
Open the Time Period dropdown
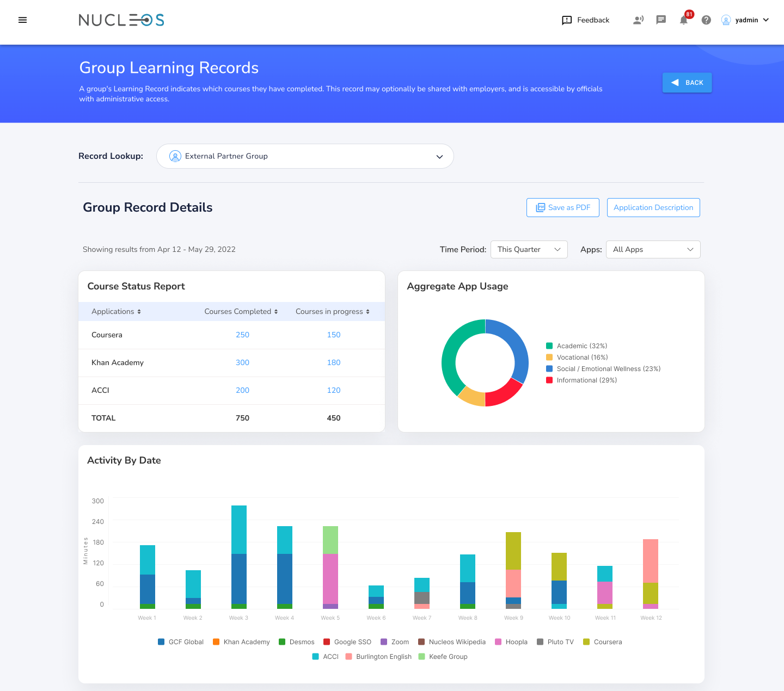[529, 249]
